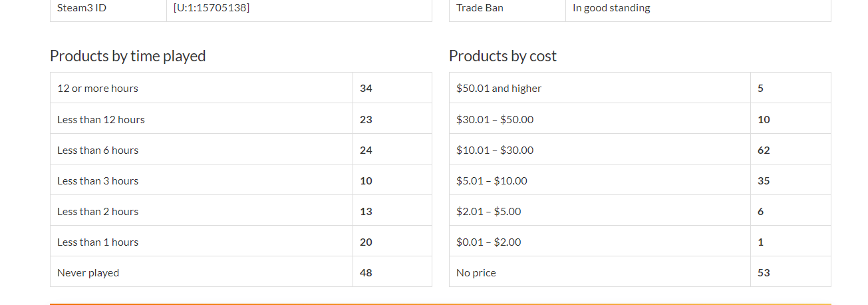This screenshot has height=305, width=868.
Task: Click the 'No price' row label
Action: pyautogui.click(x=476, y=273)
